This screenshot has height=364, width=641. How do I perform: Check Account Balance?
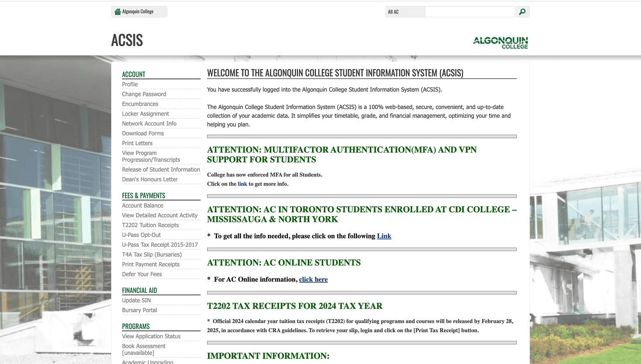143,205
